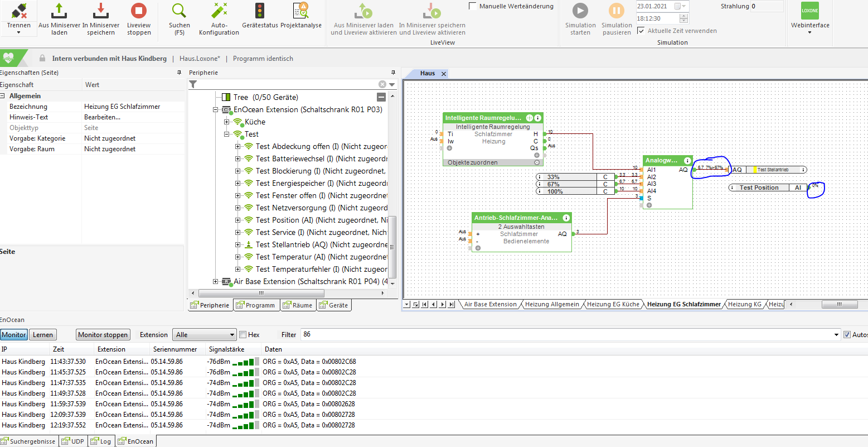
Task: Toggle Aktuelle Zeit verwenden checkbox
Action: (641, 31)
